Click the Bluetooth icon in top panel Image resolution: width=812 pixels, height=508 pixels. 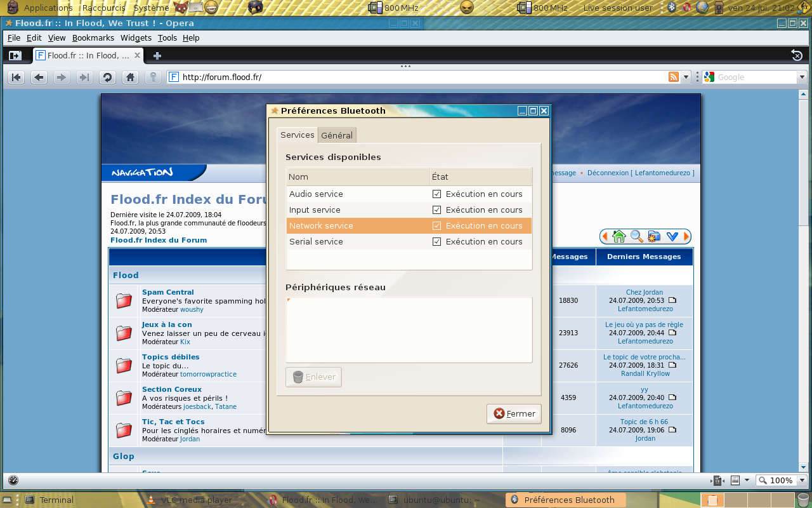click(x=672, y=8)
